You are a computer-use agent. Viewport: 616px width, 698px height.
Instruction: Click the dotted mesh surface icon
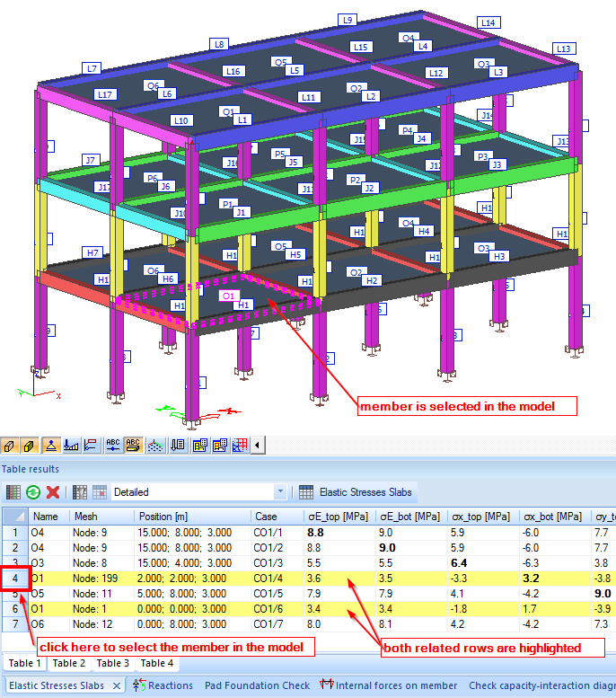pos(154,445)
